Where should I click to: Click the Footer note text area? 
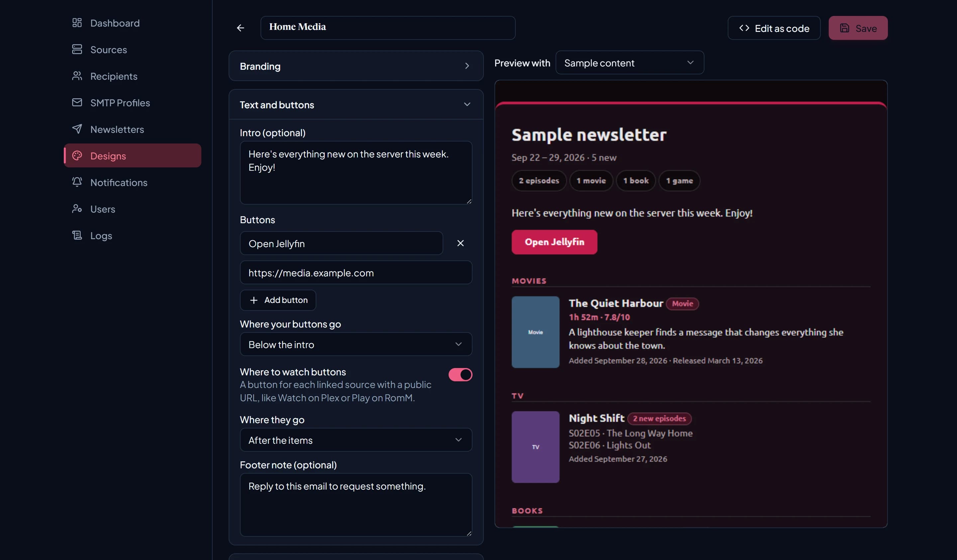point(356,505)
